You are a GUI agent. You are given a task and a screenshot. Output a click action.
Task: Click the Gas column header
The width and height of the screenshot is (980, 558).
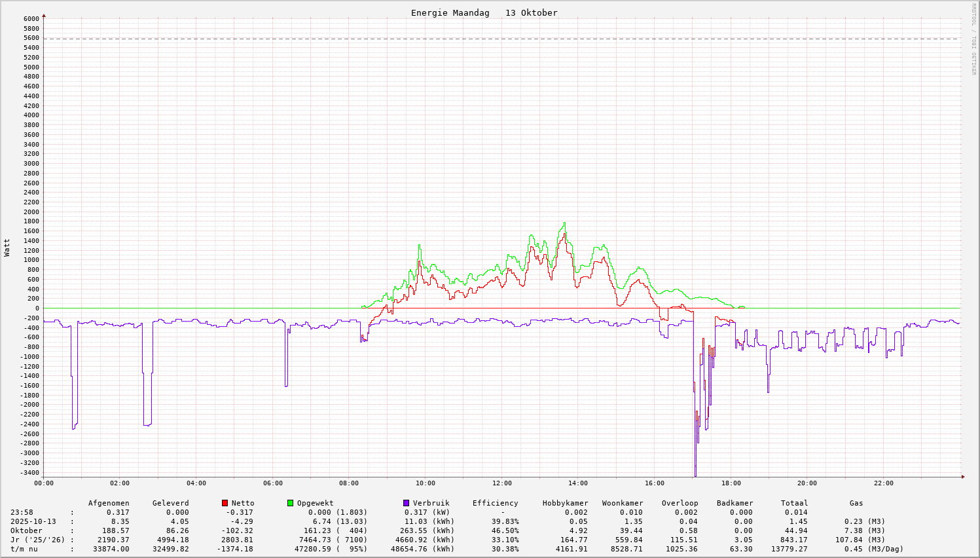(x=856, y=503)
